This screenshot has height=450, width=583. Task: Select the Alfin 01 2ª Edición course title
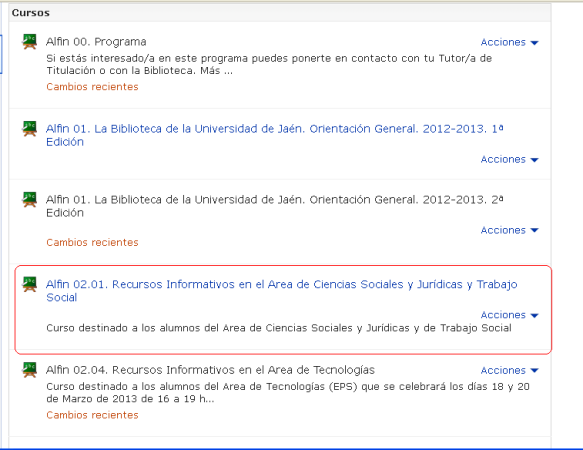click(x=274, y=206)
